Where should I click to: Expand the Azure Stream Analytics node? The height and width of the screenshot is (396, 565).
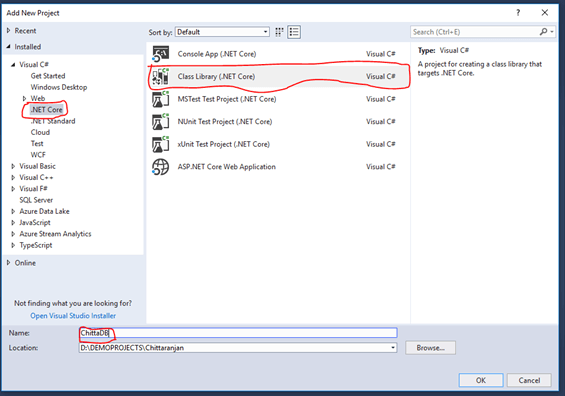pos(13,234)
